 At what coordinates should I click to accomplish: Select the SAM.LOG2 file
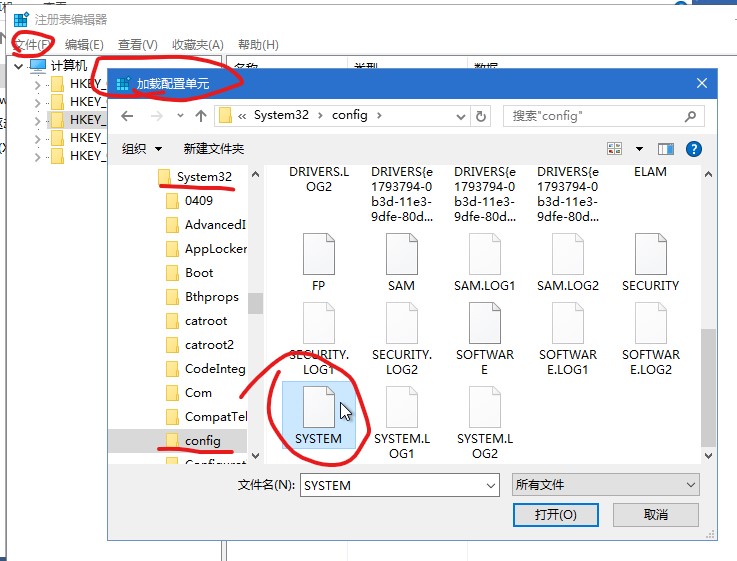pyautogui.click(x=568, y=262)
